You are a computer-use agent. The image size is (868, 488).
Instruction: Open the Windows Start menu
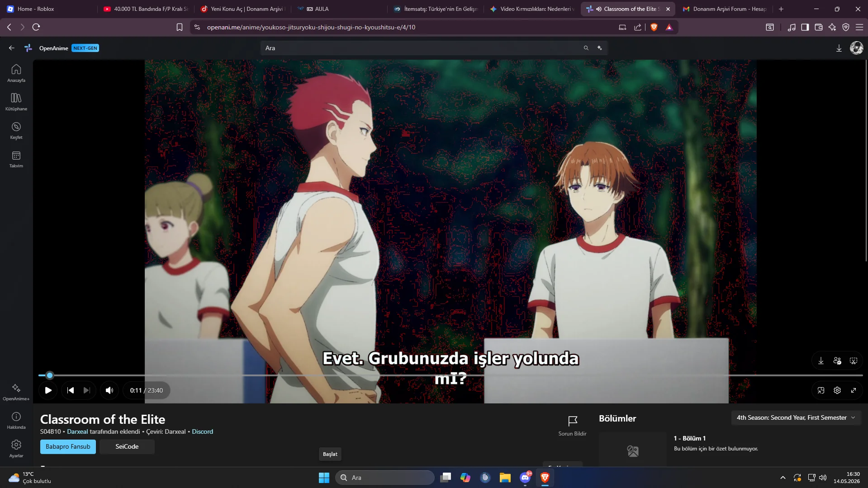(x=324, y=478)
